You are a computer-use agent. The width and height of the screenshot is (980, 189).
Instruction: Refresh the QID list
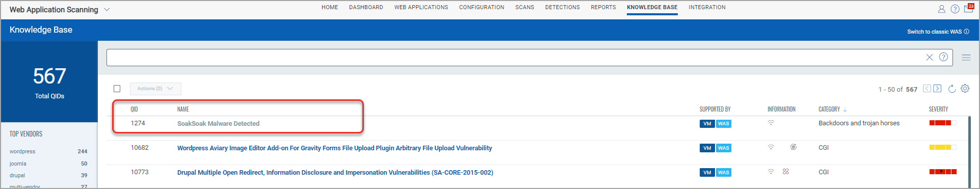[x=951, y=89]
